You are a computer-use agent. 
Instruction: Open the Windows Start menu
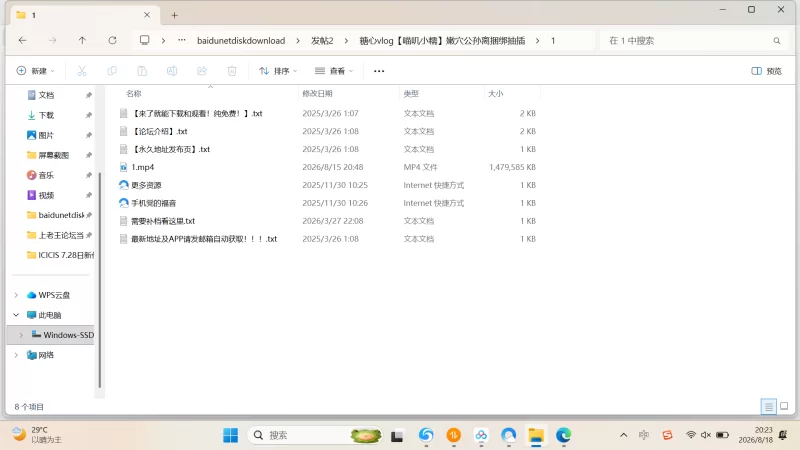tap(231, 435)
